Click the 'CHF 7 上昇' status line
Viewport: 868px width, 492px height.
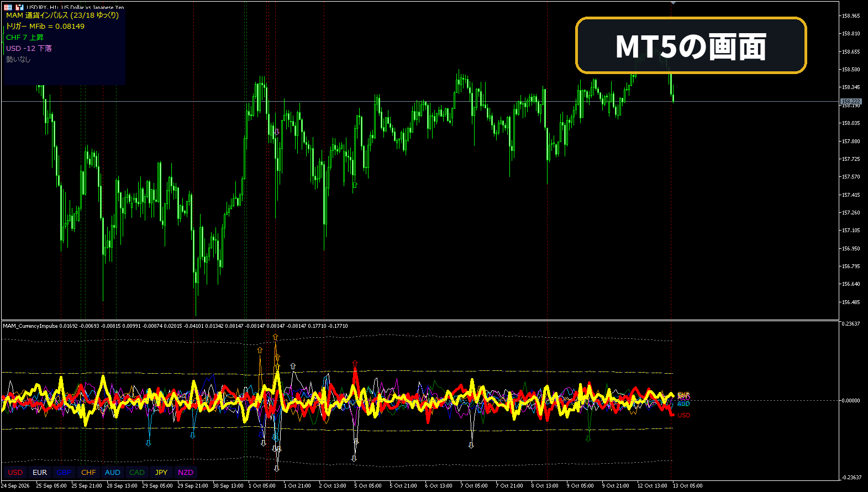25,38
